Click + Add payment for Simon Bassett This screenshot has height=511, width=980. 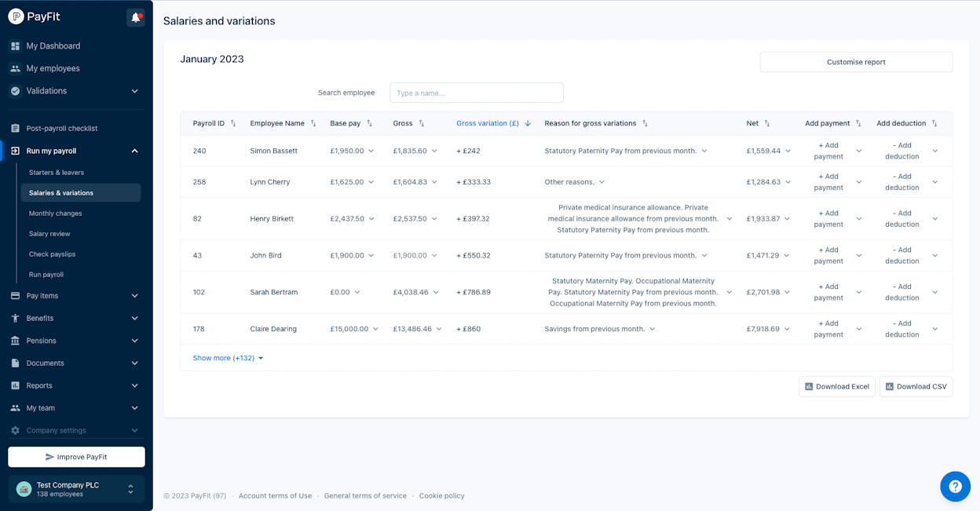(828, 151)
